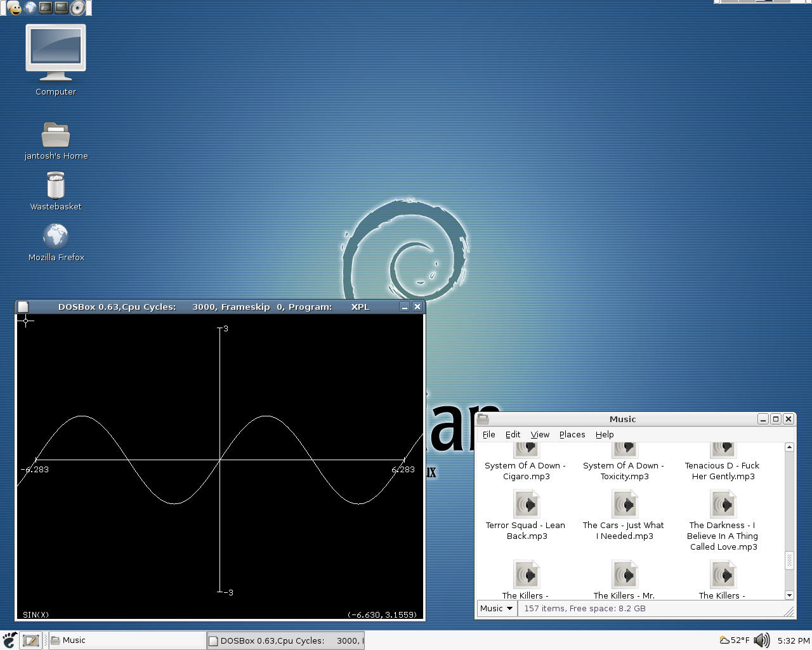Open the web browser globe launcher in top panel
This screenshot has height=650, width=812.
[30, 8]
